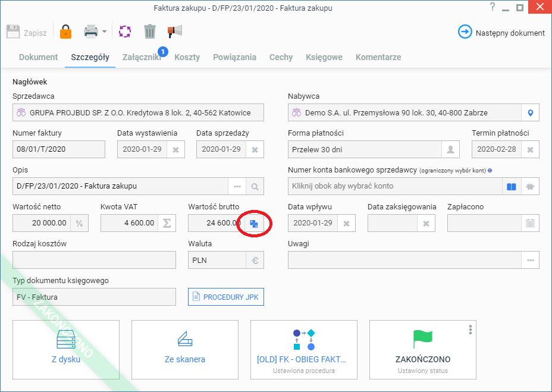This screenshot has height=392, width=552.
Task: Click the blue conversion icon in Wartość brutto
Action: pyautogui.click(x=254, y=223)
